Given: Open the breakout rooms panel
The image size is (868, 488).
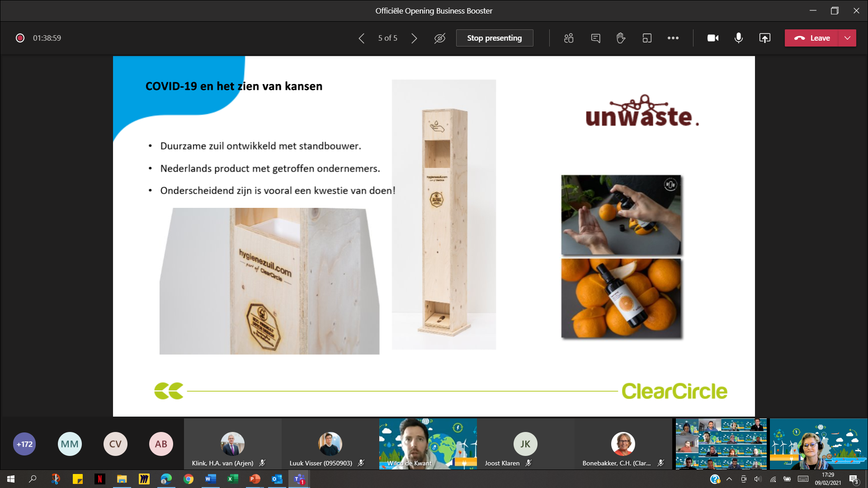Looking at the screenshot, I should (568, 38).
